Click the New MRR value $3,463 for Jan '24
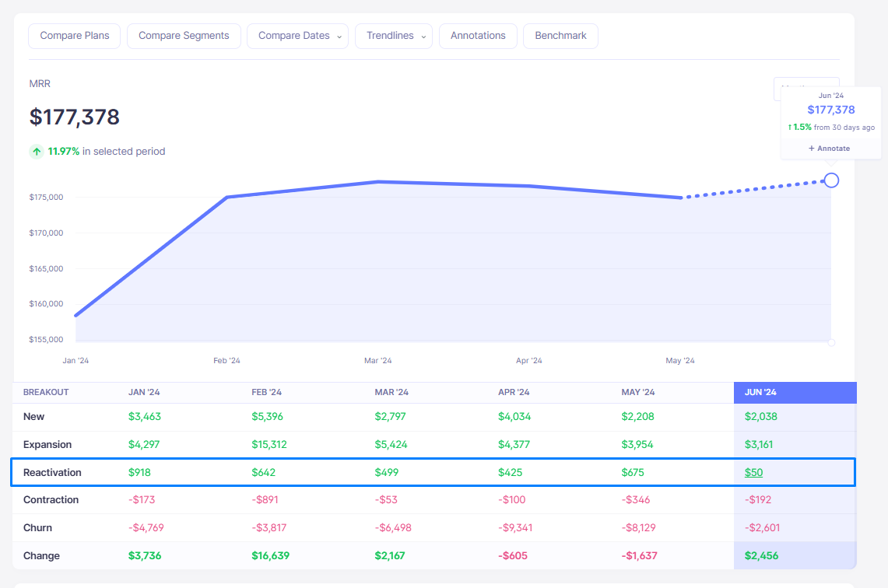Image resolution: width=888 pixels, height=588 pixels. (x=145, y=417)
